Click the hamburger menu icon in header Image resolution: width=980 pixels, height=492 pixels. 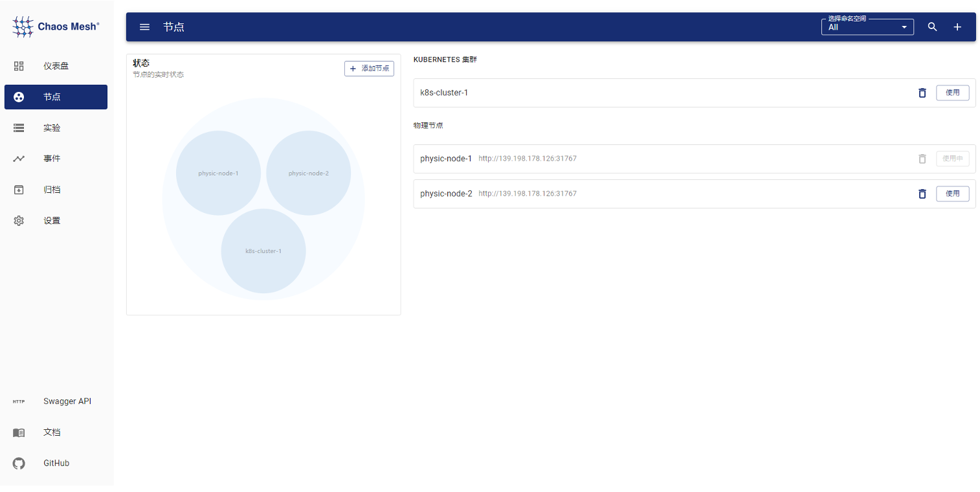click(145, 27)
